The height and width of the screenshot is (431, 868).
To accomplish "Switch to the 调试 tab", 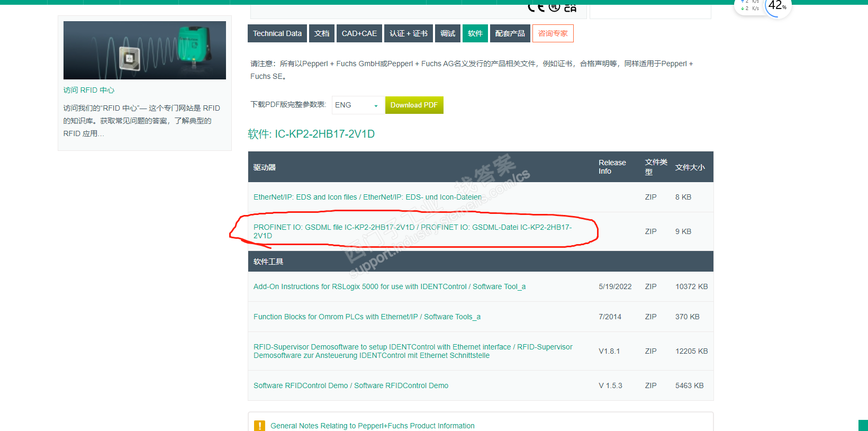I will (x=448, y=33).
